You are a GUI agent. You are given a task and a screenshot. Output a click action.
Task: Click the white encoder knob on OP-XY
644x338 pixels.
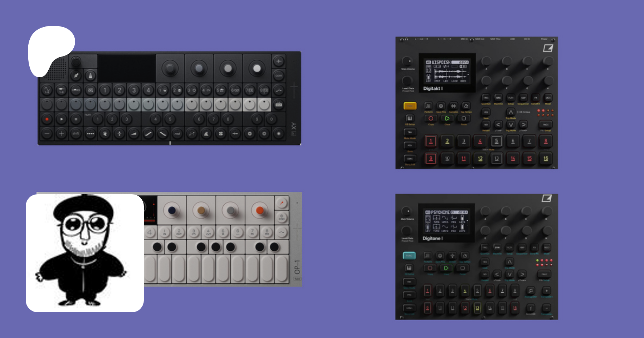pyautogui.click(x=257, y=68)
